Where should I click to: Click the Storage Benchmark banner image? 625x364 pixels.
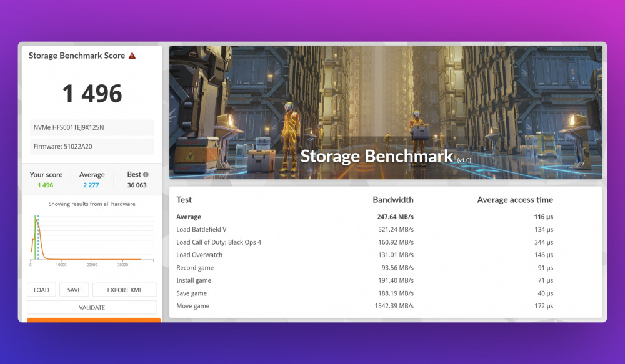[x=385, y=112]
